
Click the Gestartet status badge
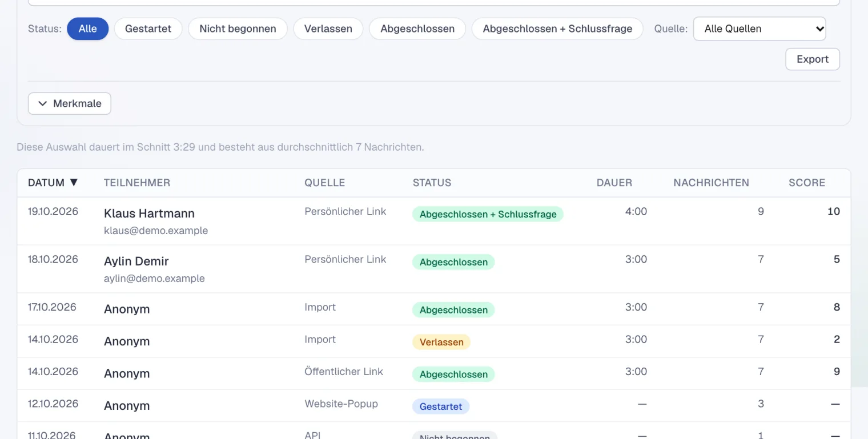pos(441,406)
